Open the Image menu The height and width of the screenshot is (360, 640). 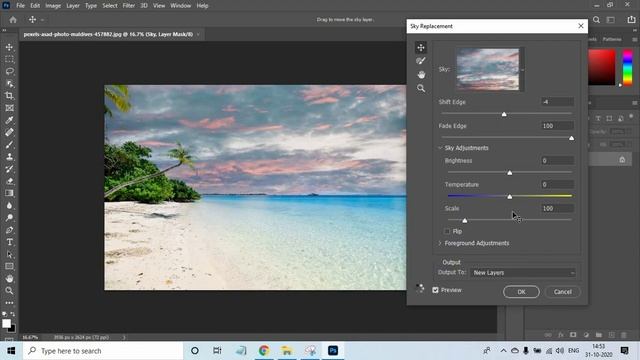(53, 6)
